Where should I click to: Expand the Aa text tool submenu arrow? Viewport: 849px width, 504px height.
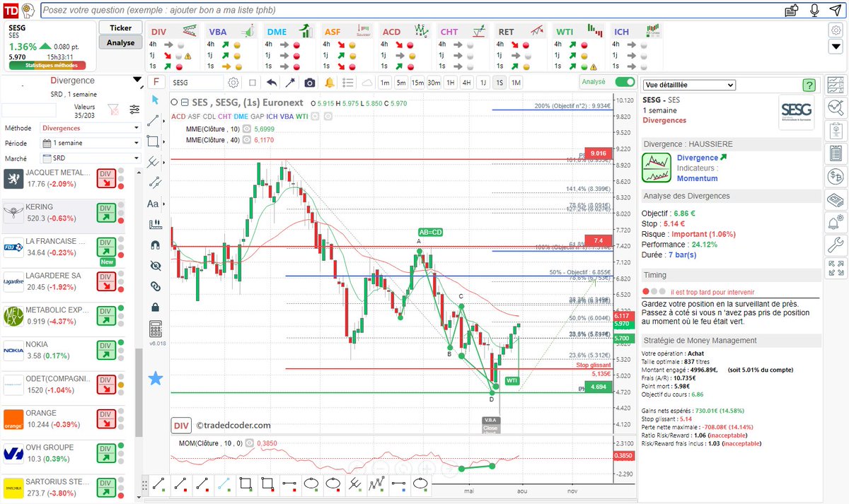pyautogui.click(x=166, y=204)
